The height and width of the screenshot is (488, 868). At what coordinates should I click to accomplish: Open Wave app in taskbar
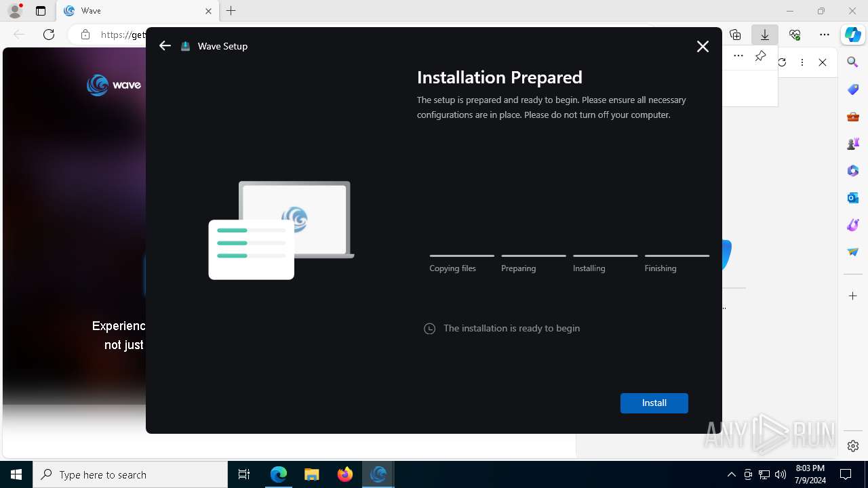(x=378, y=474)
